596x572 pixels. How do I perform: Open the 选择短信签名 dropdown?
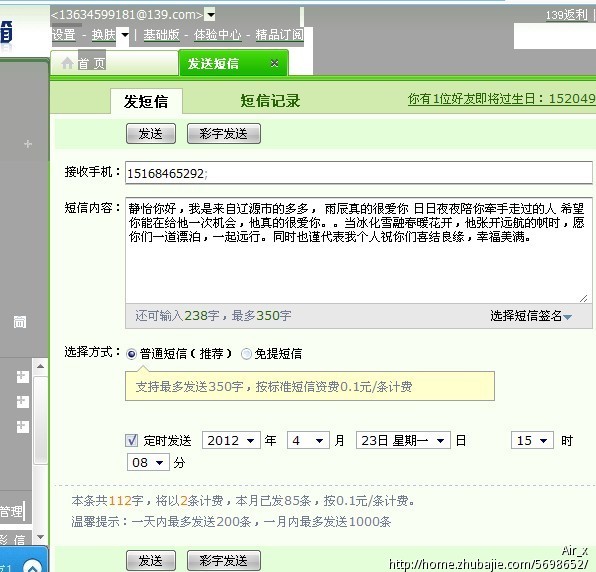click(531, 315)
